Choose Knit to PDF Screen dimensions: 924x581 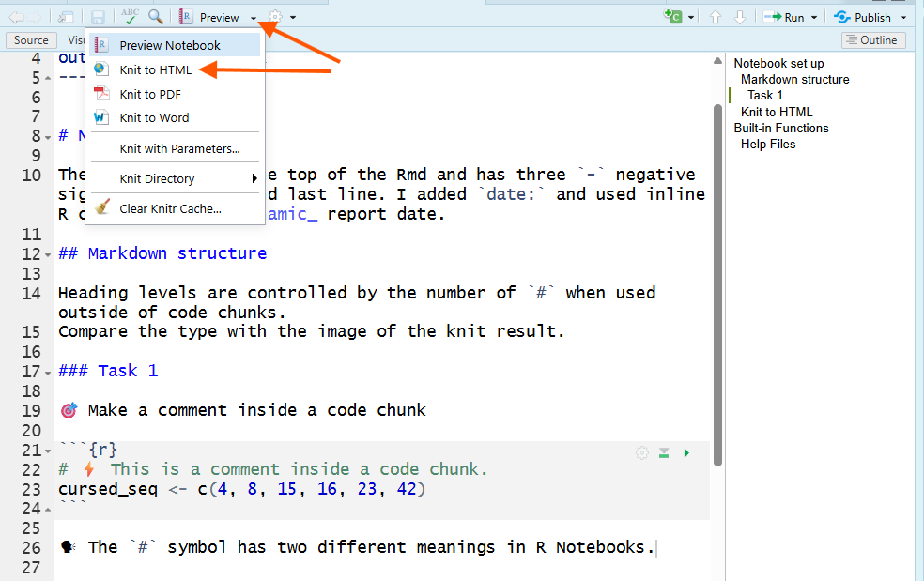point(176,94)
